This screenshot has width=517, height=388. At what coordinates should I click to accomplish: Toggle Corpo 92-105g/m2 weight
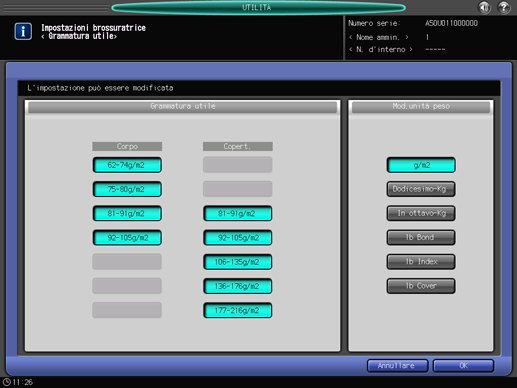click(x=127, y=238)
